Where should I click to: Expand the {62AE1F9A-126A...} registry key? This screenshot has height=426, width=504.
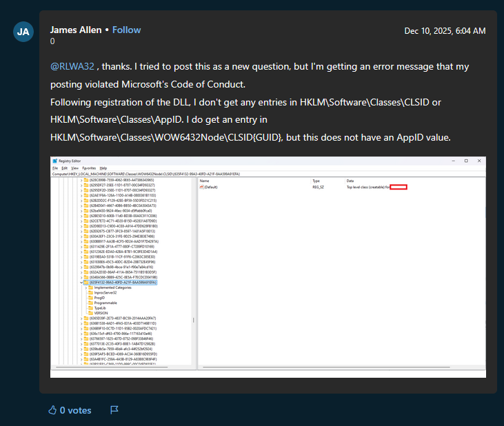[81, 195]
